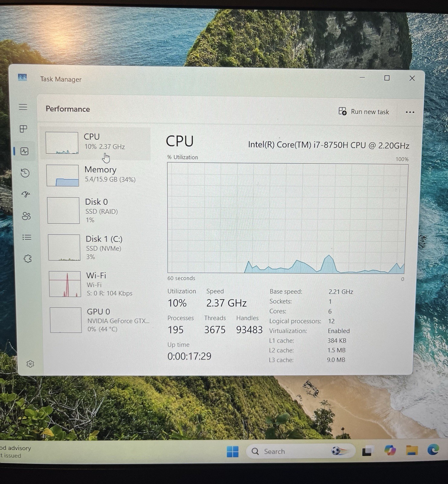
Task: Open the Users page icon
Action: click(26, 216)
